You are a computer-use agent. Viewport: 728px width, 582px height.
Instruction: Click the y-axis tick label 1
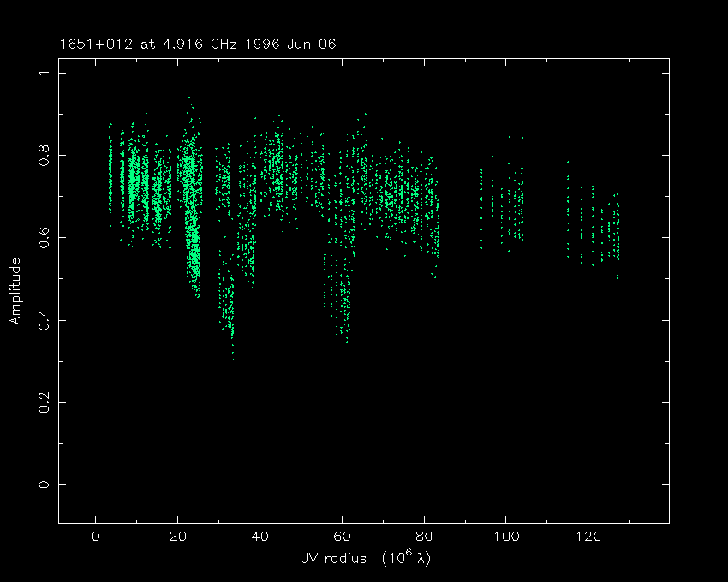click(39, 74)
